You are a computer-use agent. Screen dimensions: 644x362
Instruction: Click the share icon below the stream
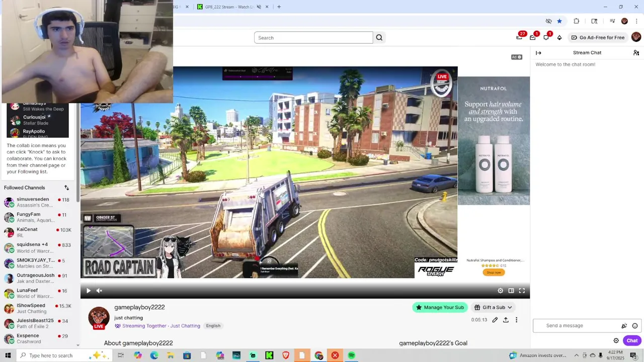pos(506,320)
